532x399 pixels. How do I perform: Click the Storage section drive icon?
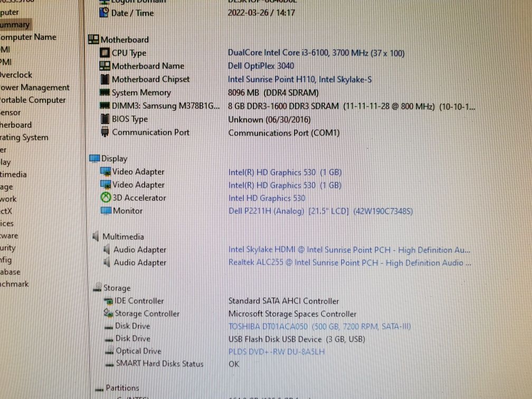pyautogui.click(x=97, y=287)
